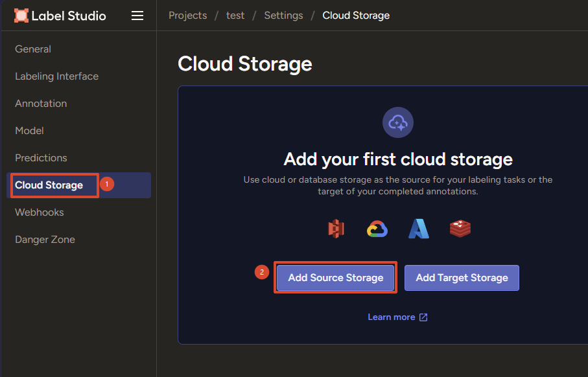The height and width of the screenshot is (377, 588).
Task: Toggle the hamburger menu icon
Action: 137,16
